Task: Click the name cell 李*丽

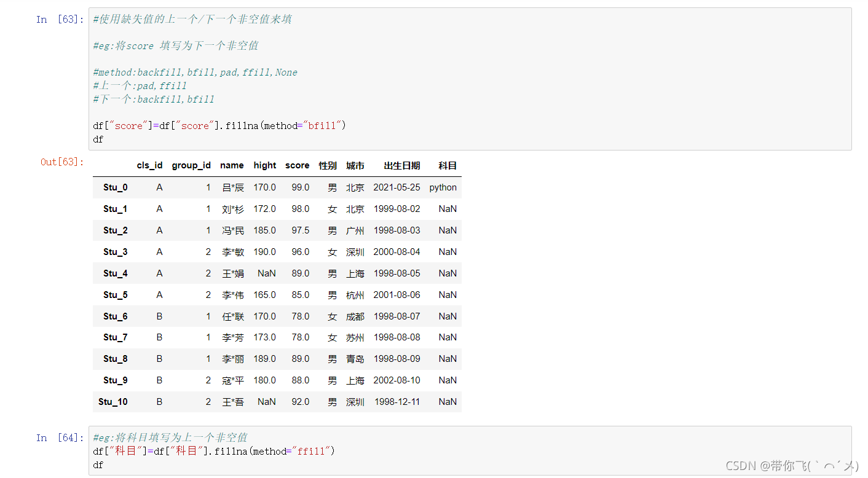Action: pyautogui.click(x=233, y=359)
